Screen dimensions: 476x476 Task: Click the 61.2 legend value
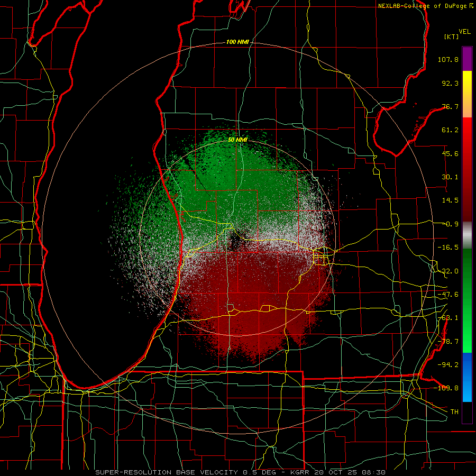click(450, 130)
